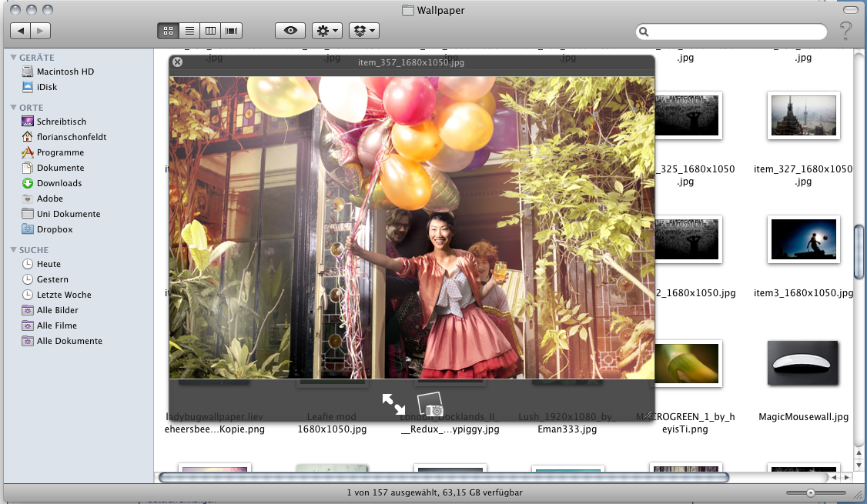This screenshot has width=867, height=504.
Task: Click the horizontal scrollbar thumb
Action: (x=444, y=478)
